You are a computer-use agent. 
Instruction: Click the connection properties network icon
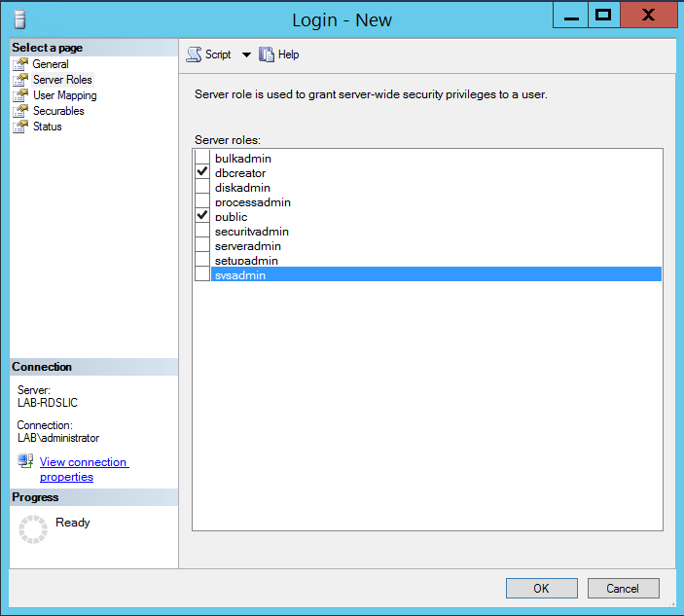click(x=25, y=461)
